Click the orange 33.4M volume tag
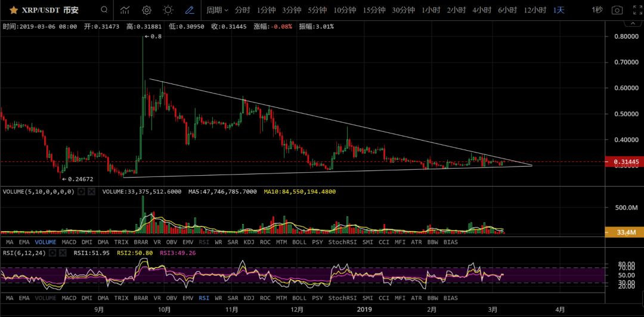Viewport: 644px width, 317px height. tap(624, 233)
